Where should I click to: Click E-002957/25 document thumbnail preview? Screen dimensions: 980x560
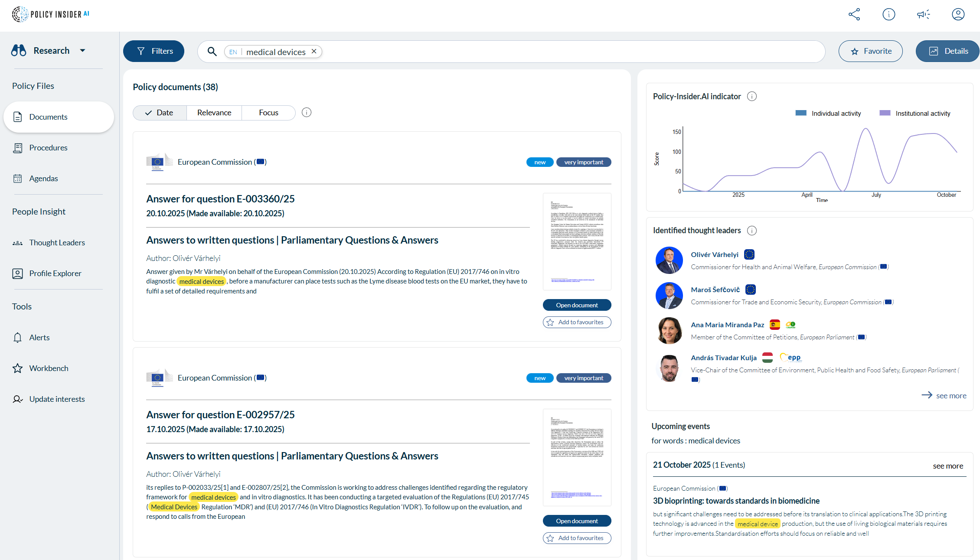pyautogui.click(x=577, y=457)
